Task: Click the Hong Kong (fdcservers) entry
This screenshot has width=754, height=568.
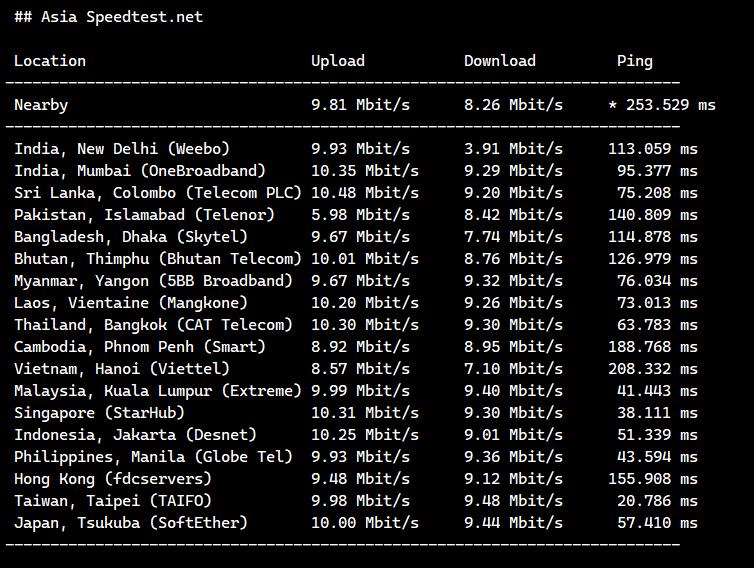Action: pos(113,479)
